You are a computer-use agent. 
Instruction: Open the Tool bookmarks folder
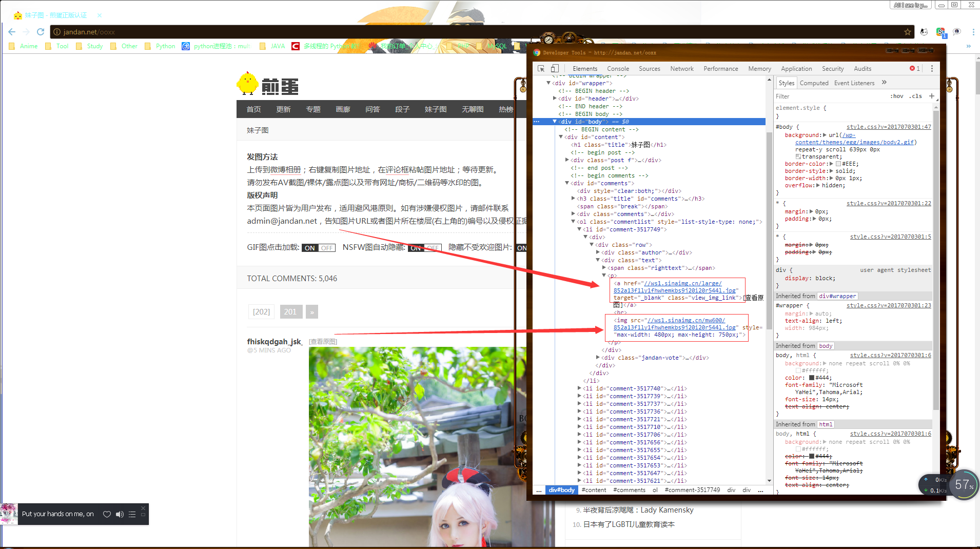[x=57, y=46]
